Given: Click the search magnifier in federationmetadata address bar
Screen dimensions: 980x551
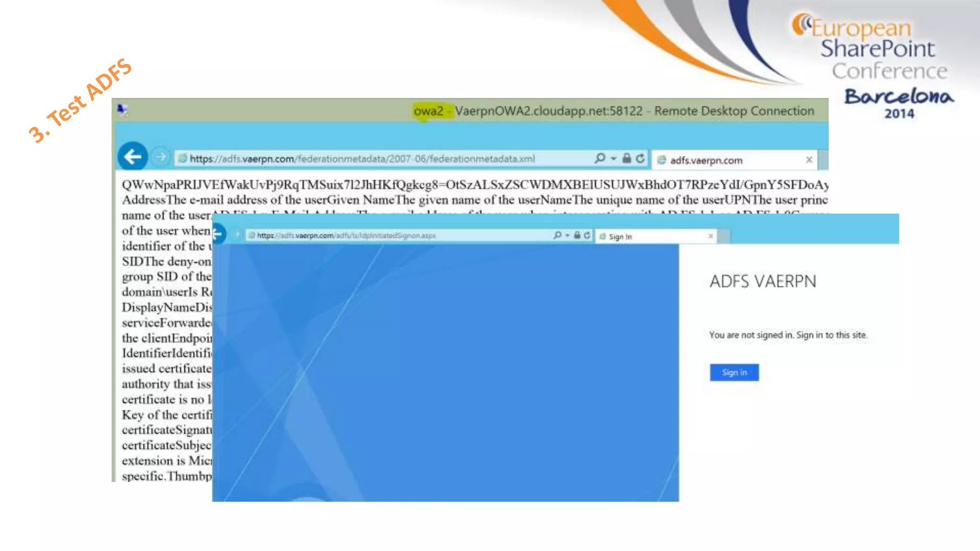Looking at the screenshot, I should 599,158.
